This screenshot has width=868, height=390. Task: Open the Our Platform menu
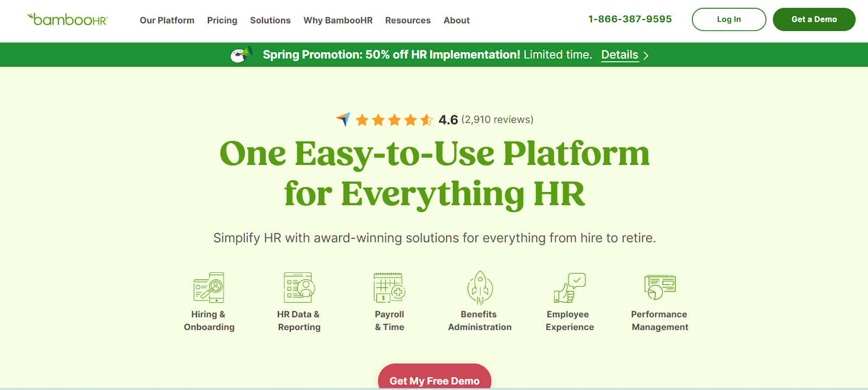tap(167, 20)
